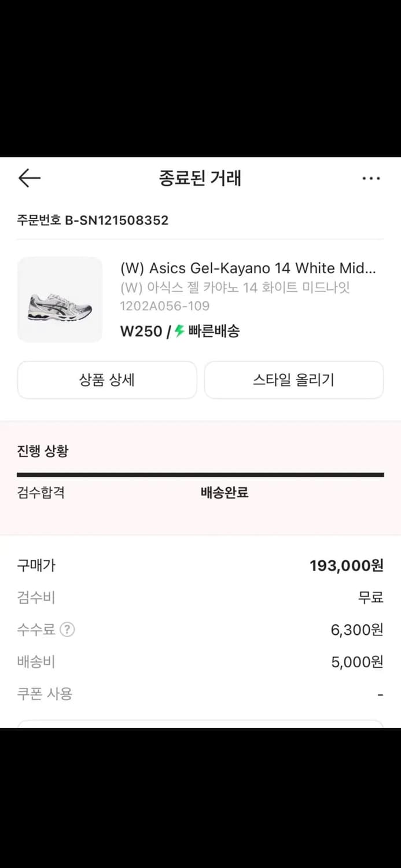Tap the 수수료 fee amount 6,300원
Viewport: 401px width, 868px height.
pyautogui.click(x=357, y=630)
